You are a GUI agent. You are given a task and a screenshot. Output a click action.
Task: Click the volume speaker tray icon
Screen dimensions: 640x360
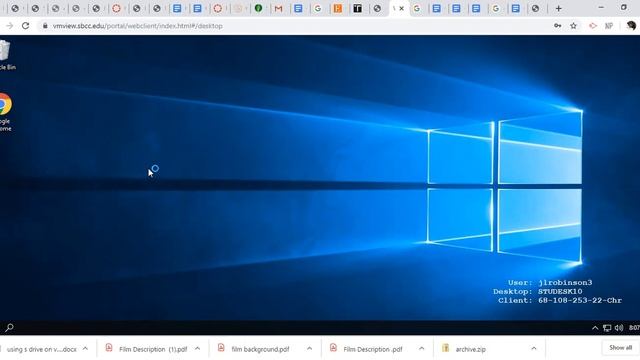point(619,328)
